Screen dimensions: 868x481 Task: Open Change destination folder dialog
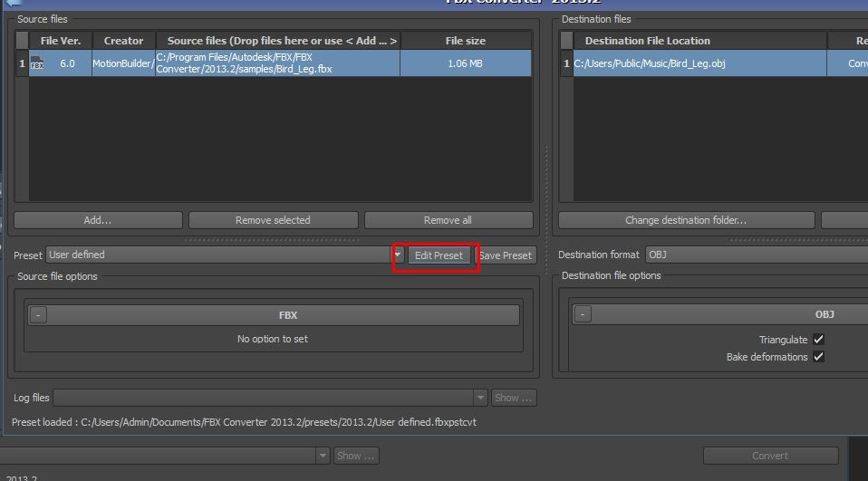pos(686,220)
